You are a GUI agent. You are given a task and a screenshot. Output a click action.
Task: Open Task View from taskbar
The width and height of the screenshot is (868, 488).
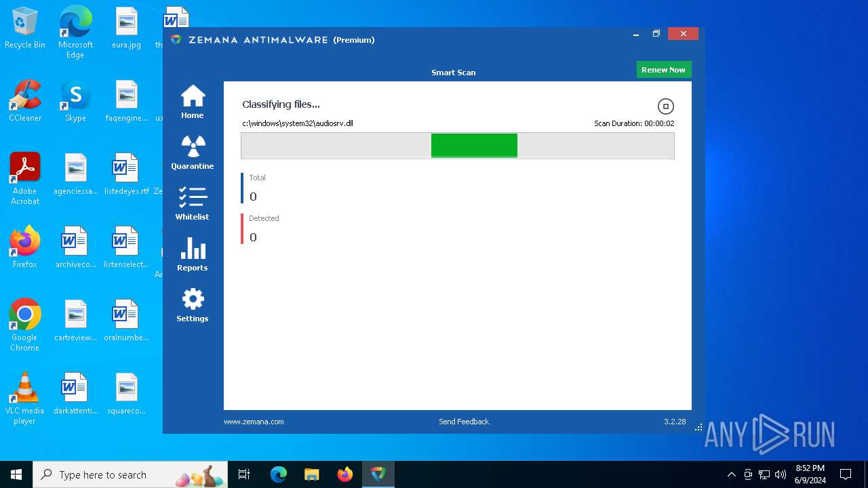(x=244, y=474)
